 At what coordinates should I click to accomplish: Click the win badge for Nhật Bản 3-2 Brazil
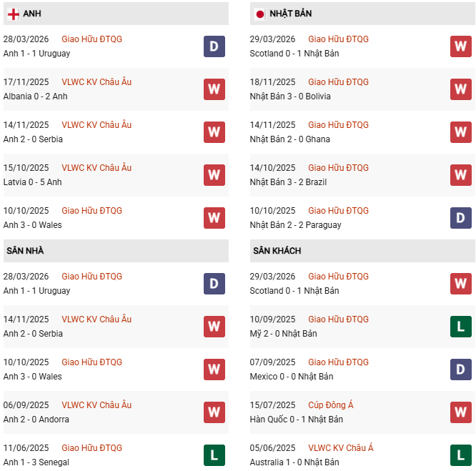461,175
